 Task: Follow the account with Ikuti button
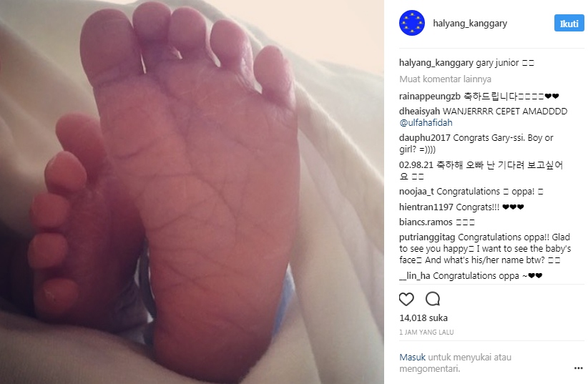pyautogui.click(x=569, y=24)
